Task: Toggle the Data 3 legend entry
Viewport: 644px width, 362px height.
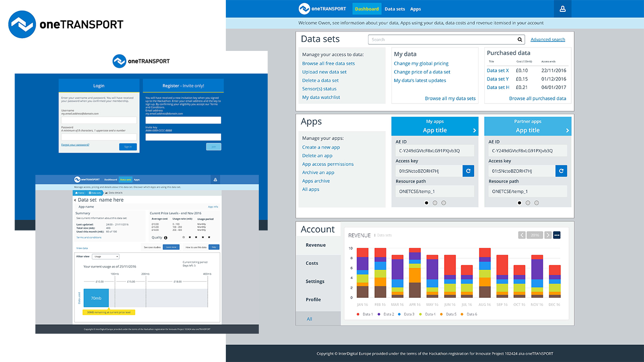Action: pyautogui.click(x=406, y=314)
